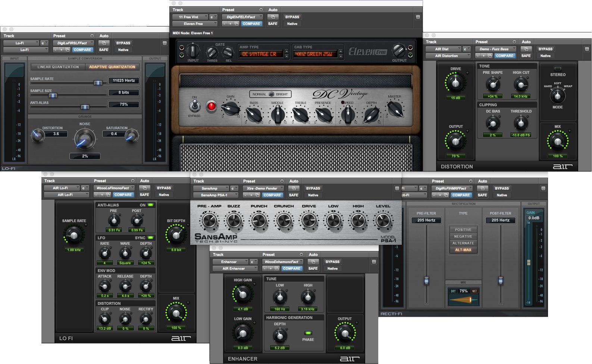
Task: Select NEGATIVE rectification type in Recti-Fi
Action: 463,237
